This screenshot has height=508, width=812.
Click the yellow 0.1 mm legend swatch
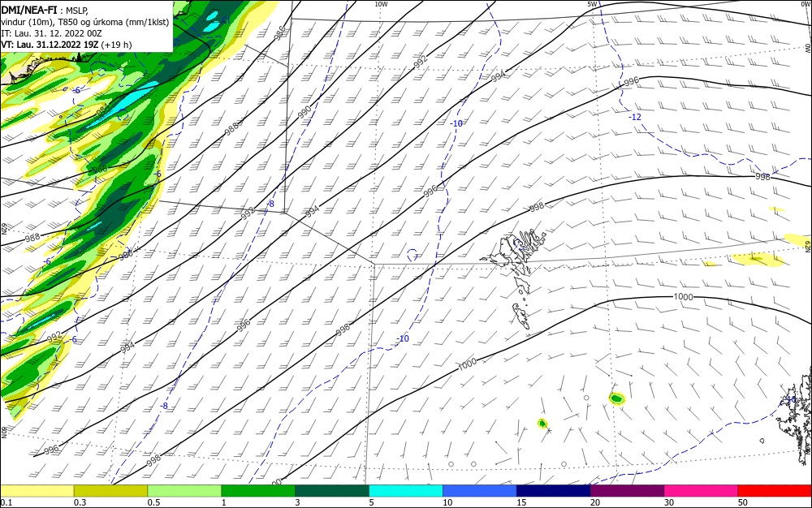pyautogui.click(x=37, y=491)
